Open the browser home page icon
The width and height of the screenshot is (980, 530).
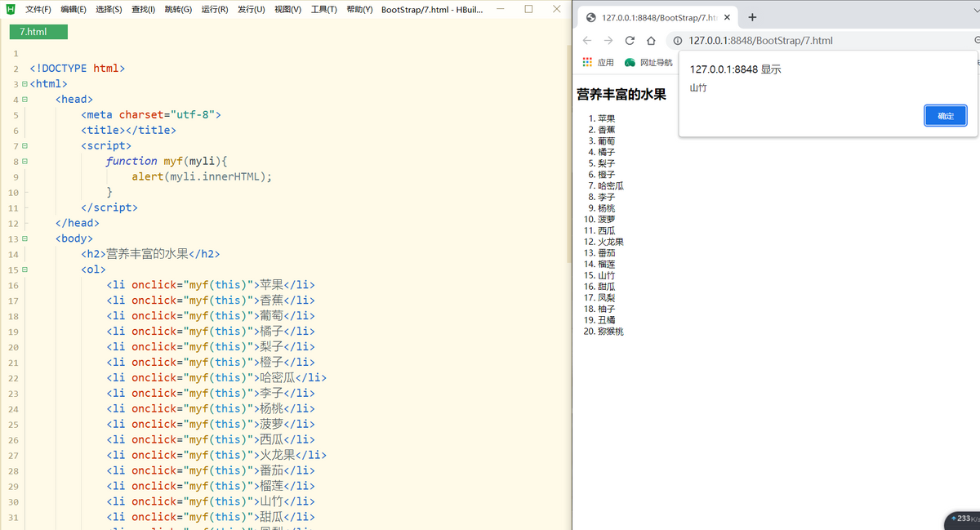tap(651, 40)
